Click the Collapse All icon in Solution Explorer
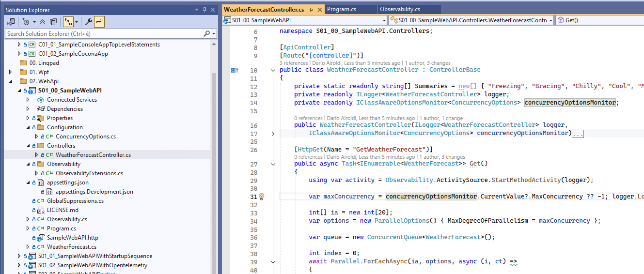The image size is (644, 274). tap(43, 22)
